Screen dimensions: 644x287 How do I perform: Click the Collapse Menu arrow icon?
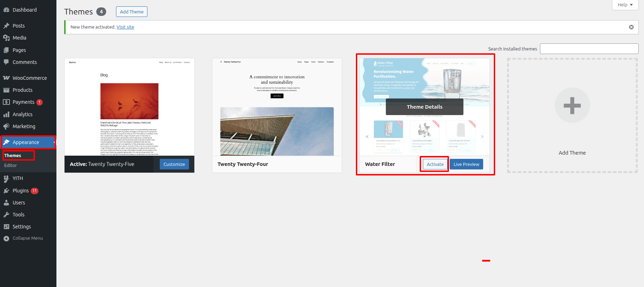(x=6, y=239)
